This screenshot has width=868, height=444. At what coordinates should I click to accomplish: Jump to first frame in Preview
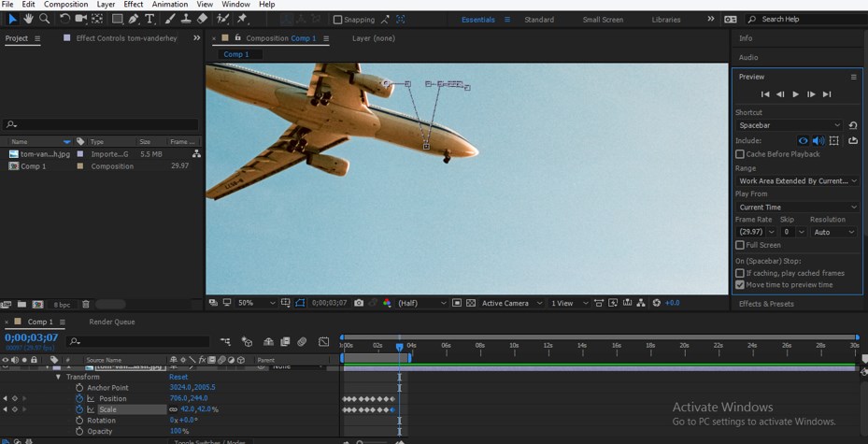pos(765,94)
